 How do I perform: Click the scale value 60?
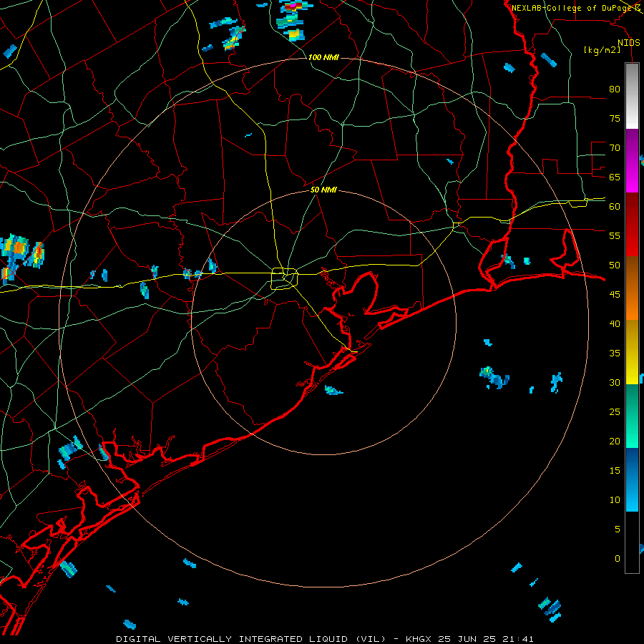615,207
